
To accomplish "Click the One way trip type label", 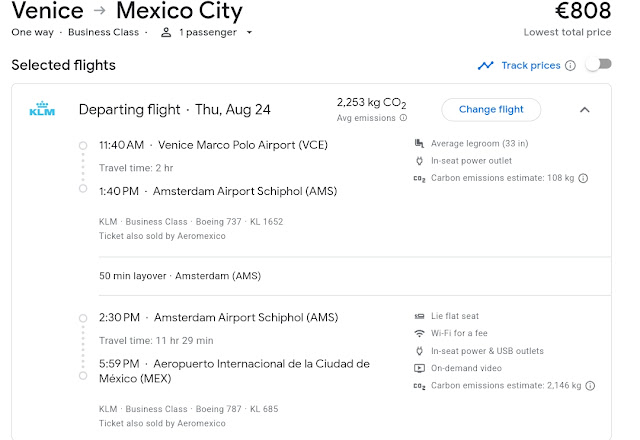I will point(33,32).
